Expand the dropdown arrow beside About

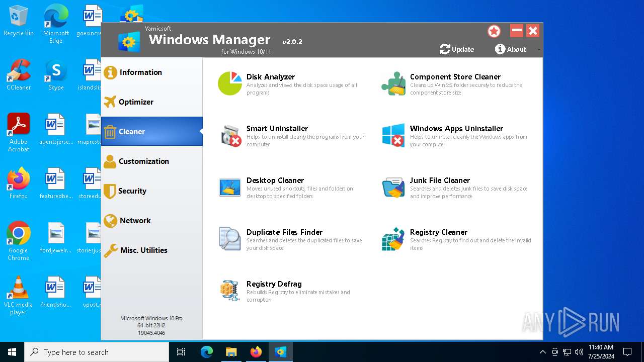(539, 50)
